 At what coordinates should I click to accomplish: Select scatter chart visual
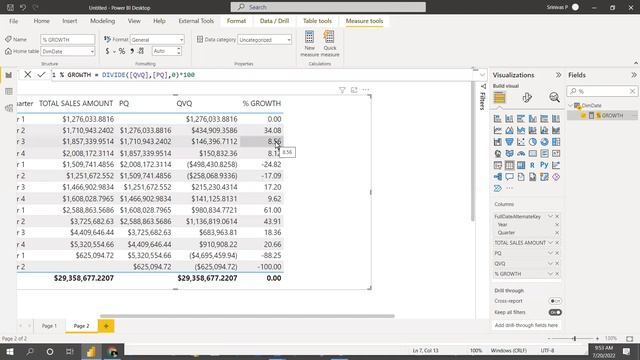[521, 142]
